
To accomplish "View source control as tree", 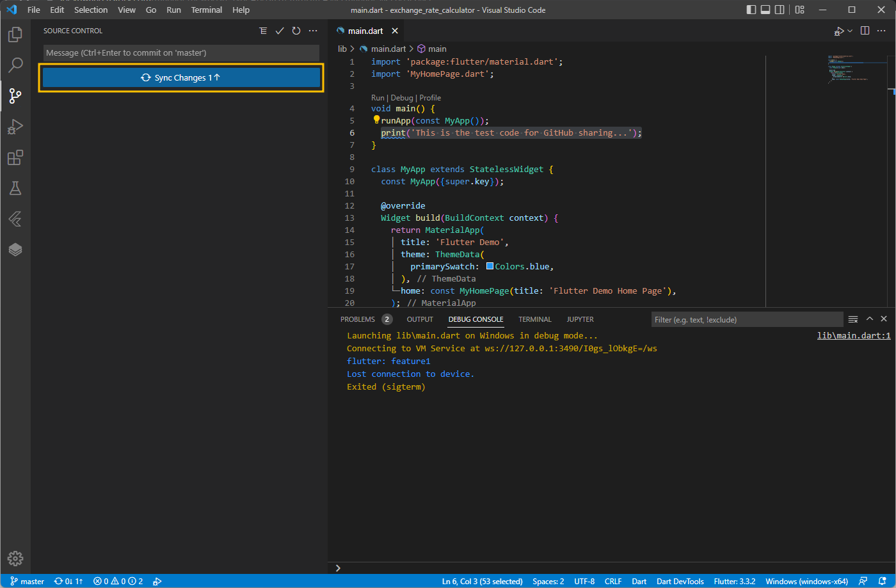I will [263, 31].
